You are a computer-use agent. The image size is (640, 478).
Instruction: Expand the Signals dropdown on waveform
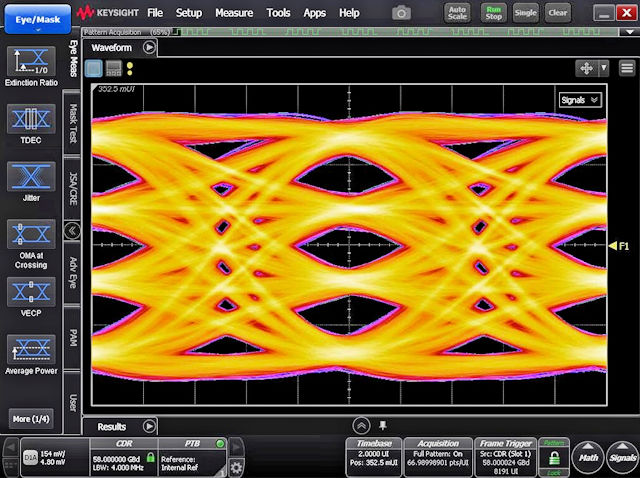pyautogui.click(x=580, y=100)
